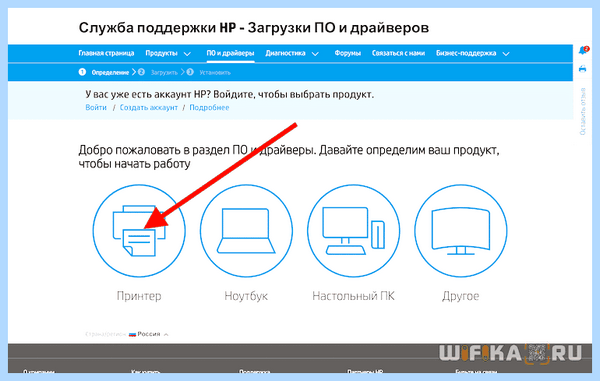Click step 2 Загрузить
This screenshot has height=381, width=600.
[158, 72]
